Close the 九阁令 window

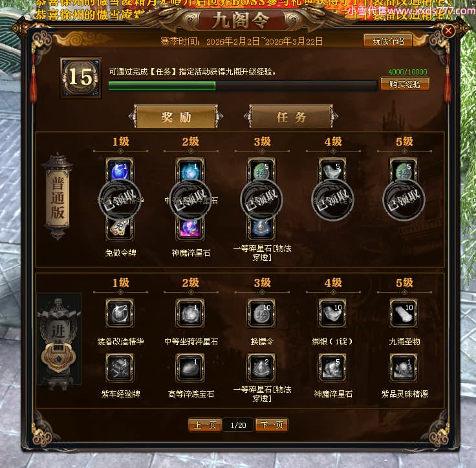pyautogui.click(x=448, y=30)
